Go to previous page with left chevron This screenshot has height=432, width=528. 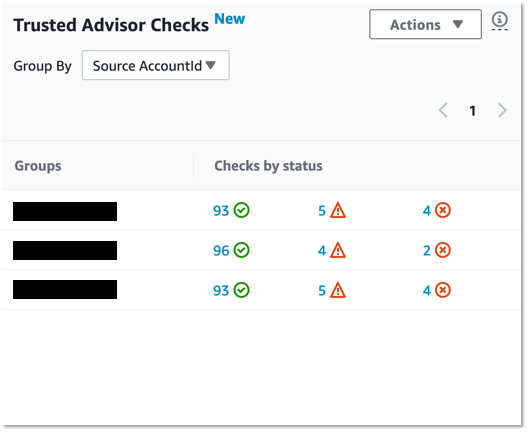443,110
